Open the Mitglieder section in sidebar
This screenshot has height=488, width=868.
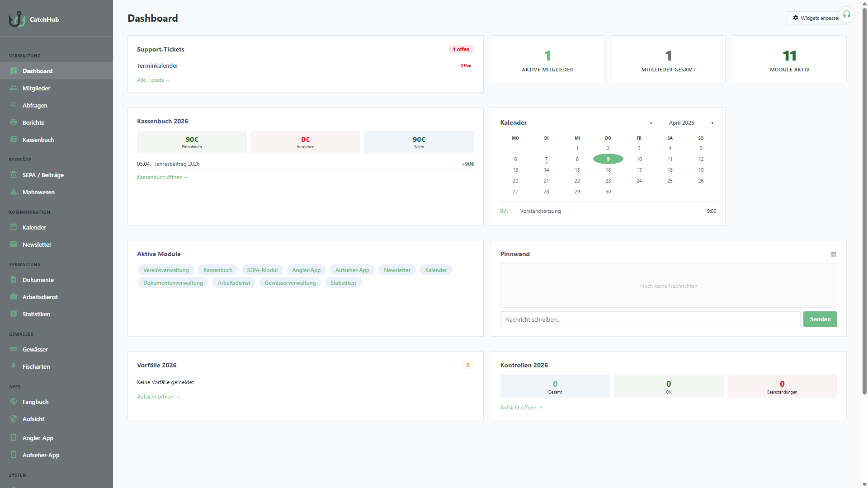pyautogui.click(x=37, y=88)
